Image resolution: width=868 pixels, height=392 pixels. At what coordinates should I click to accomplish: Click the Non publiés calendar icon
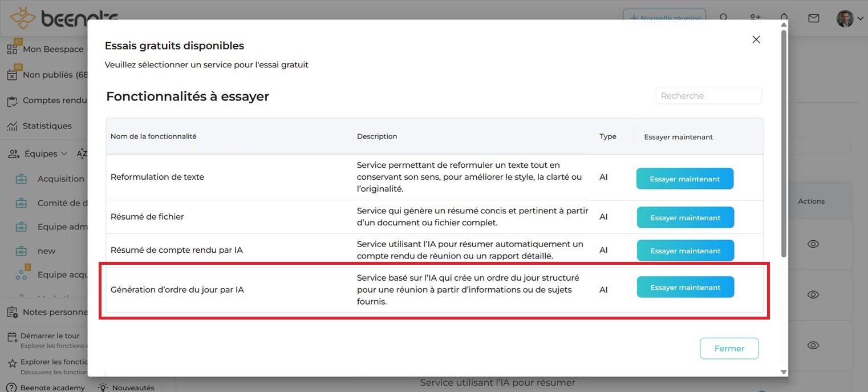coord(12,75)
